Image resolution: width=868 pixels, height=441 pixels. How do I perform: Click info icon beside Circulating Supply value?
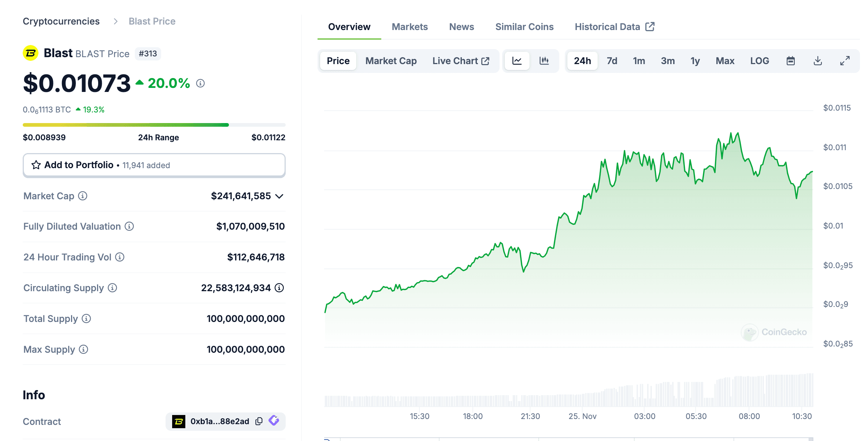[279, 288]
